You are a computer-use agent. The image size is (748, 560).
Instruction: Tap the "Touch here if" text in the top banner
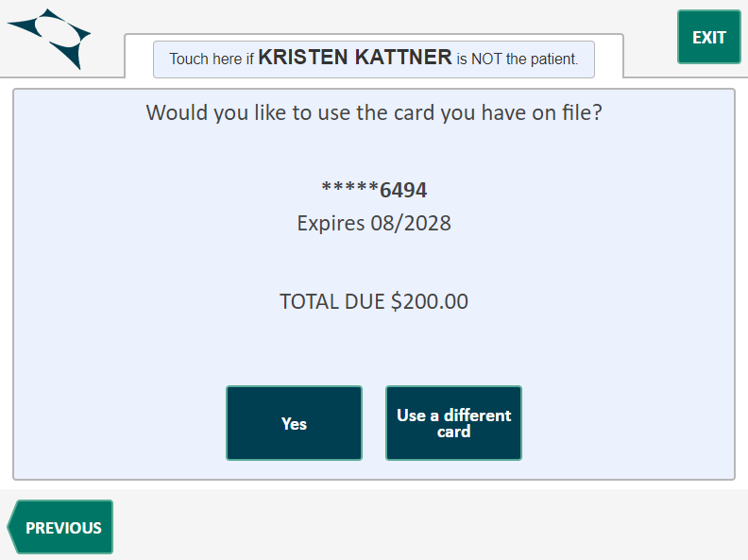point(212,59)
